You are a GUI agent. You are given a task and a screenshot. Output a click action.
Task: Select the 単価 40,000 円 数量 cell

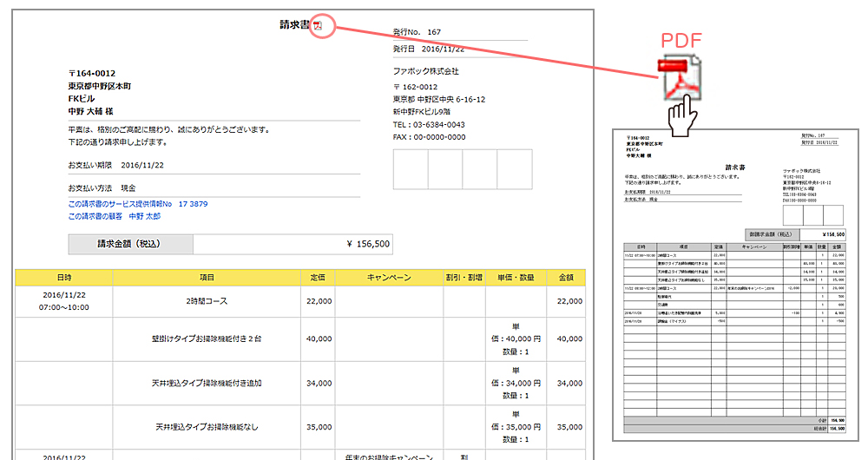coord(516,338)
